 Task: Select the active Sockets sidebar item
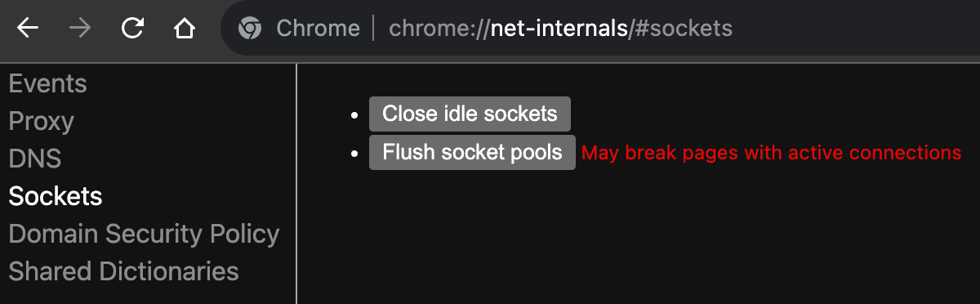pyautogui.click(x=56, y=196)
